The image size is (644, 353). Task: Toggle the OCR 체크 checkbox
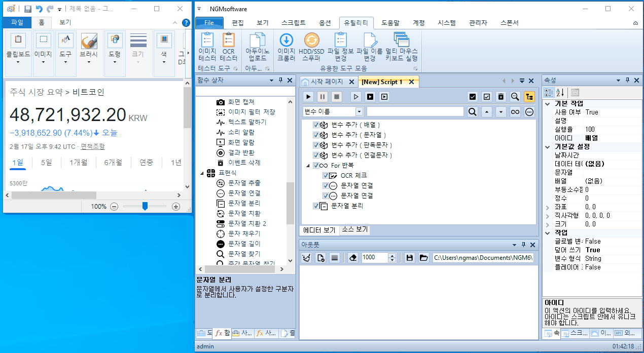tap(326, 175)
